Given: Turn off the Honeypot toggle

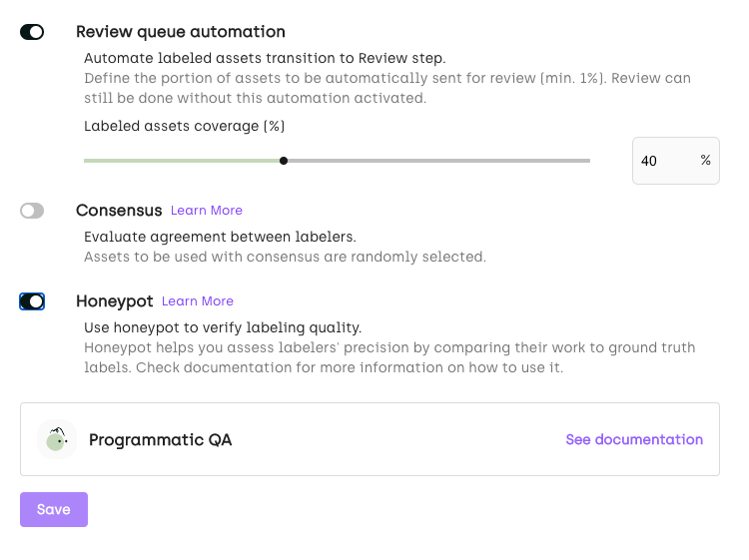Looking at the screenshot, I should [32, 301].
